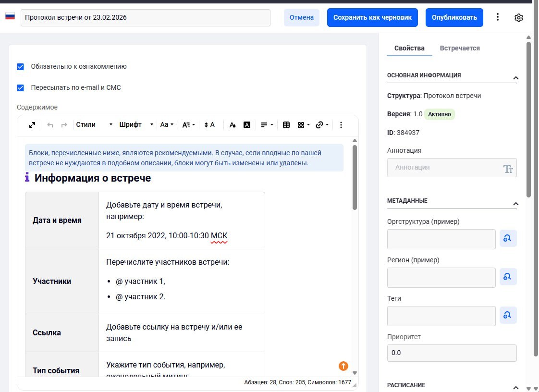Switch to the Свойства tab
The width and height of the screenshot is (539, 392).
coord(409,48)
